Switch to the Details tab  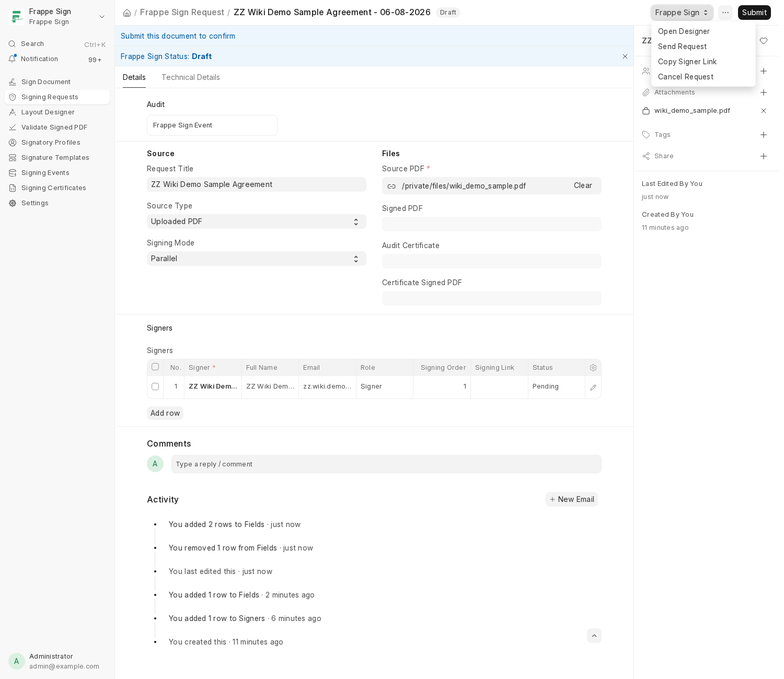coord(134,77)
